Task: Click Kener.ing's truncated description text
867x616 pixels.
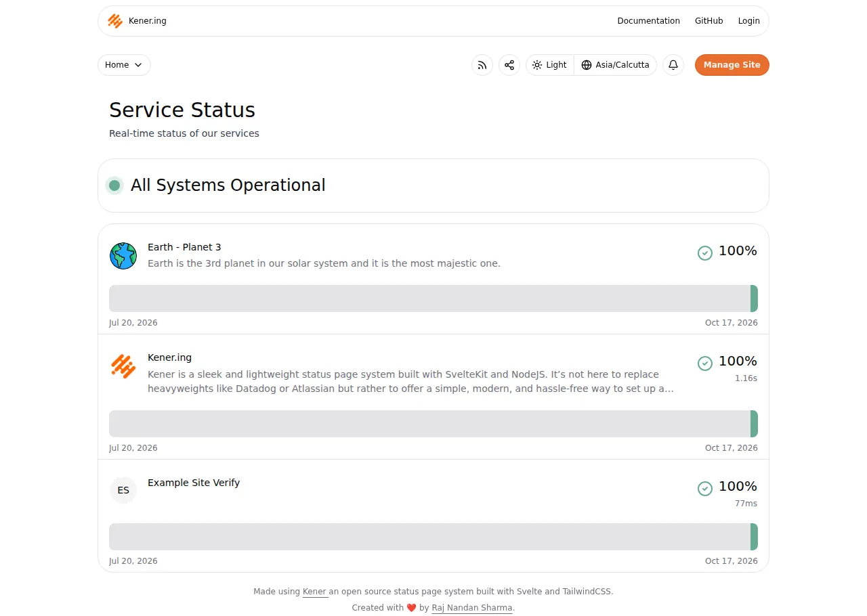Action: (410, 382)
